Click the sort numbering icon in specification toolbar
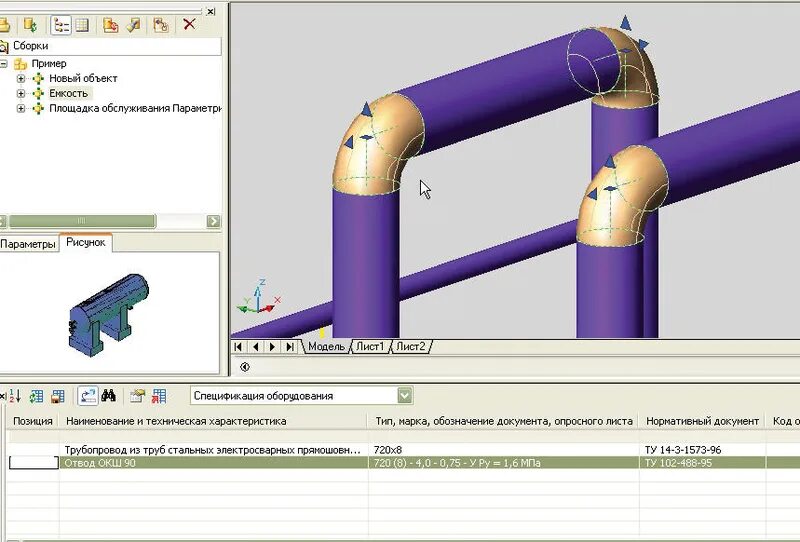 (x=15, y=396)
